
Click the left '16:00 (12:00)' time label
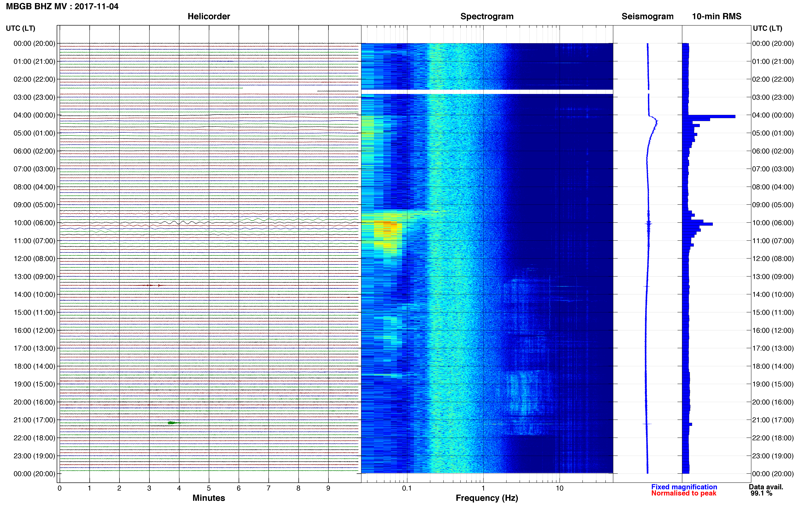tap(34, 330)
